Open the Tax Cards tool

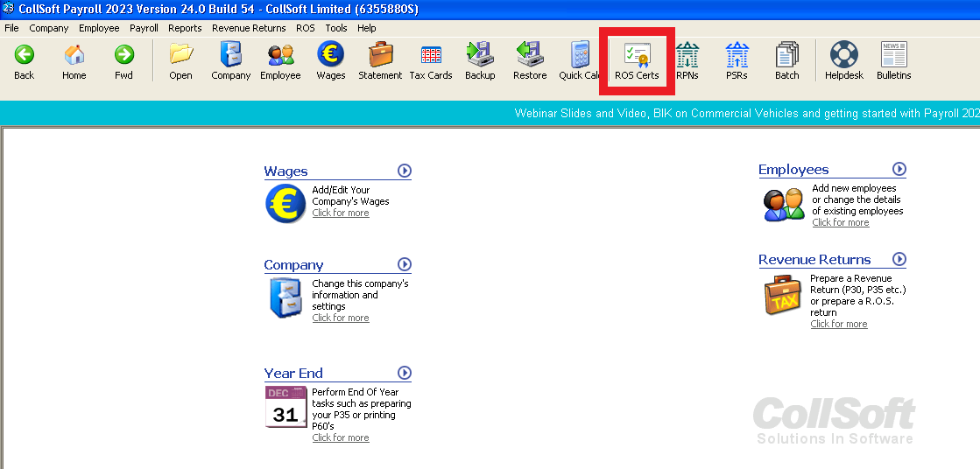pos(430,59)
